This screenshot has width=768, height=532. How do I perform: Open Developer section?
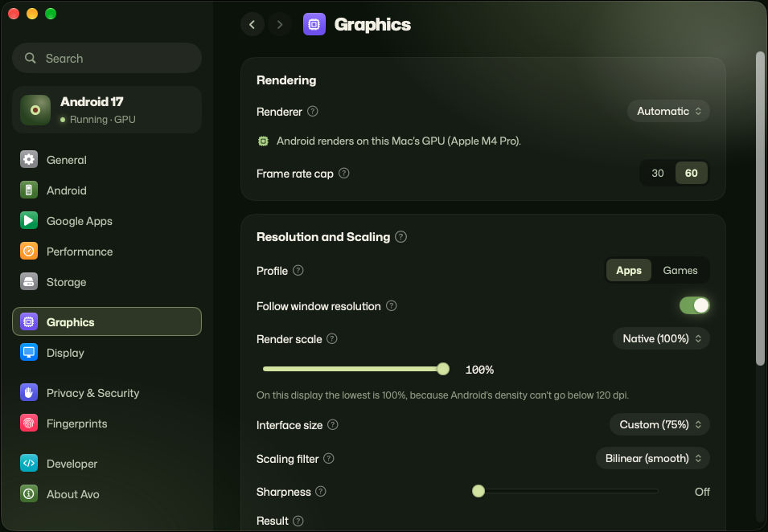pyautogui.click(x=107, y=464)
